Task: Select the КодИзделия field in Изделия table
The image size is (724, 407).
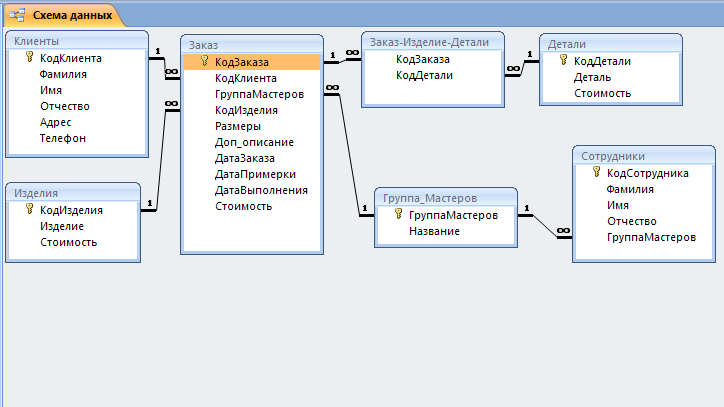Action: 73,210
